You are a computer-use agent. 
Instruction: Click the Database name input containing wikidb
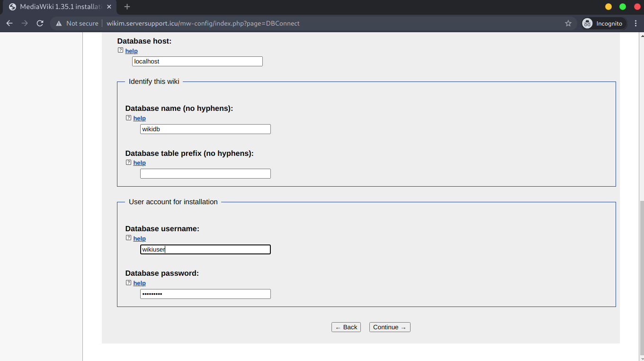tap(205, 129)
